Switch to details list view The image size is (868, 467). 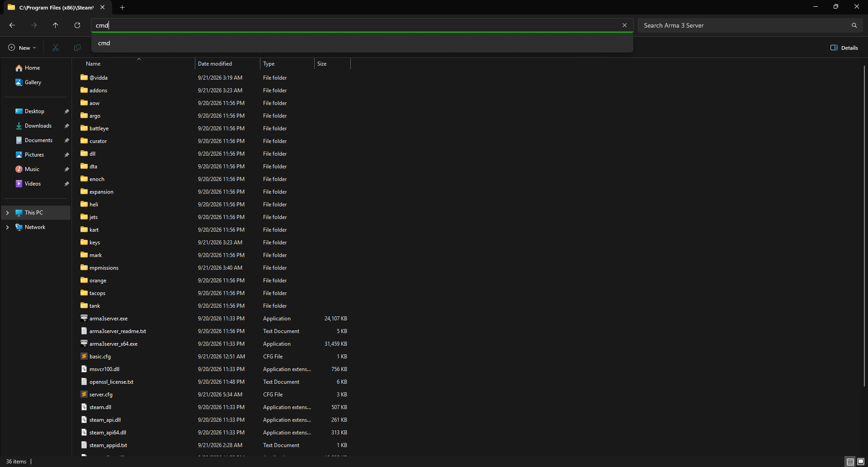850,462
